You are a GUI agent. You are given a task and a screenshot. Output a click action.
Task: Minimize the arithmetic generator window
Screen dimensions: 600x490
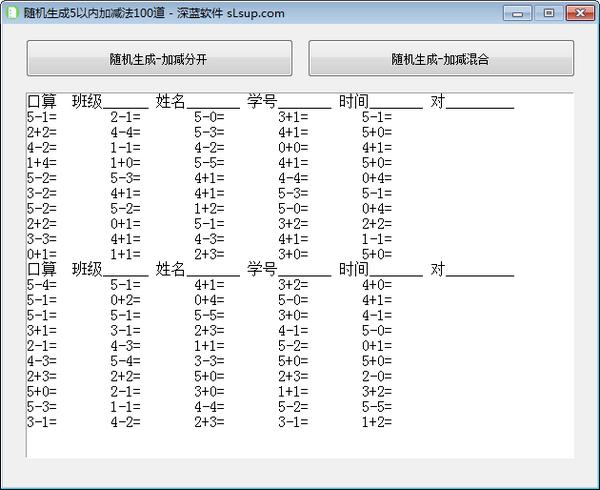(518, 13)
